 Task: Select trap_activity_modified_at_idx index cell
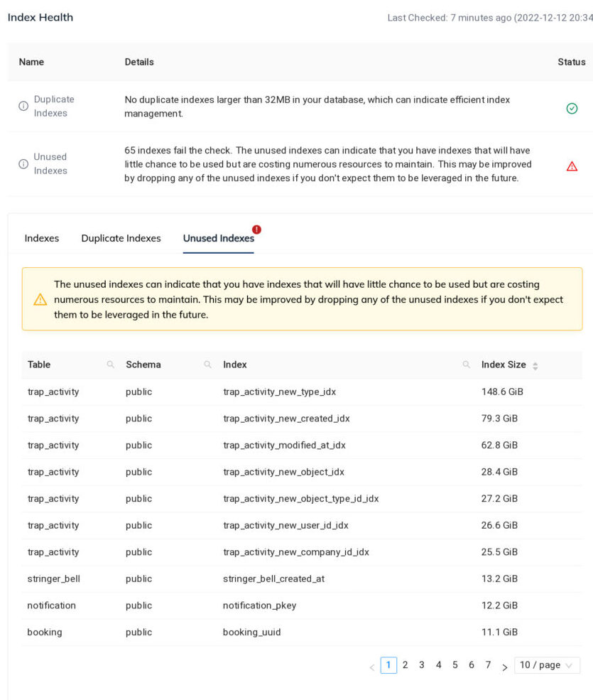point(284,446)
